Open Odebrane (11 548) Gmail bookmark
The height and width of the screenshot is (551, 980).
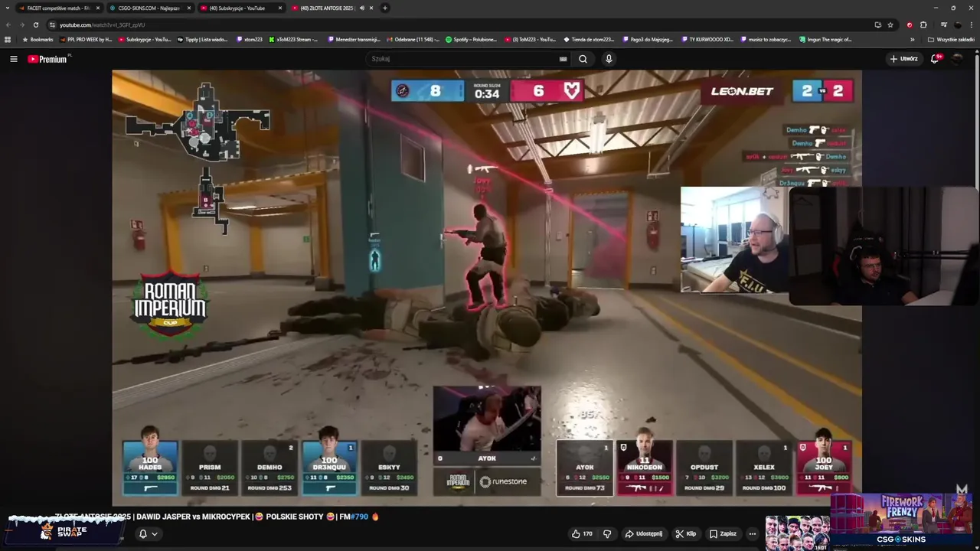click(x=413, y=39)
